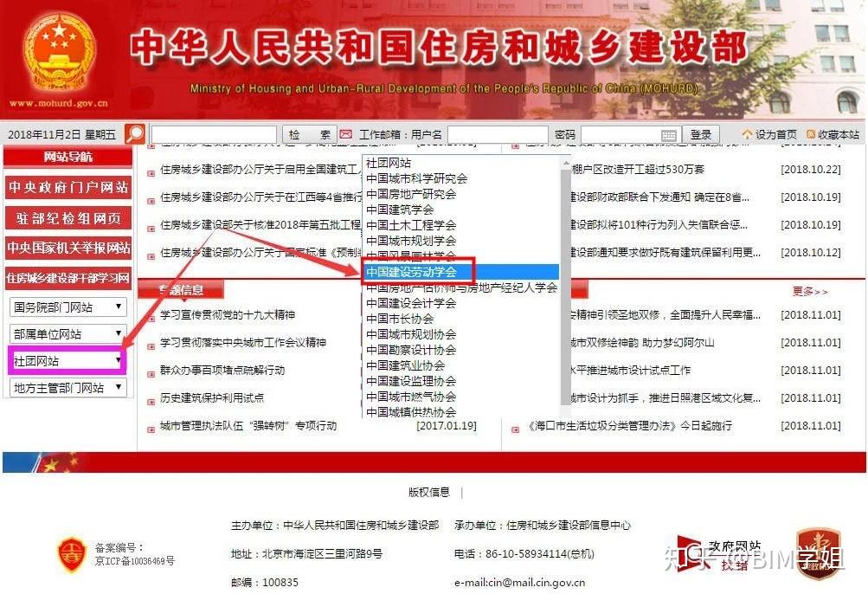Open the 社团网站 dropdown
Screen dimensions: 868x594
pos(67,361)
